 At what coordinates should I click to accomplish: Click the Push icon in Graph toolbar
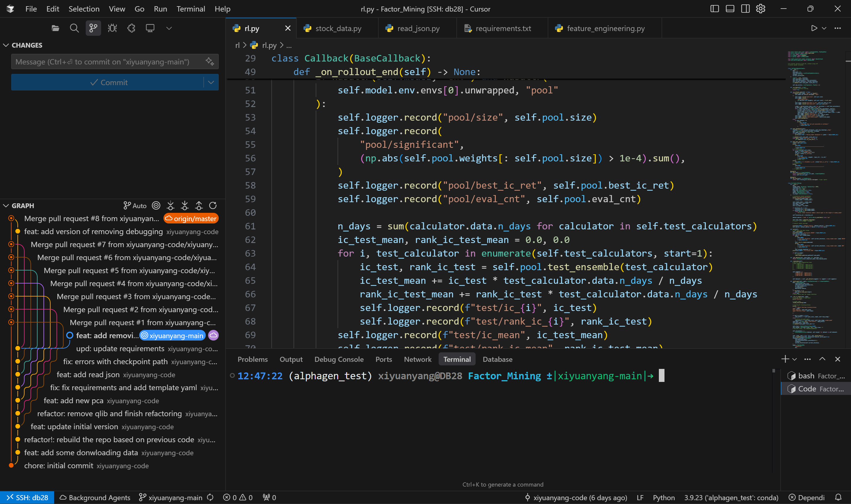[199, 205]
